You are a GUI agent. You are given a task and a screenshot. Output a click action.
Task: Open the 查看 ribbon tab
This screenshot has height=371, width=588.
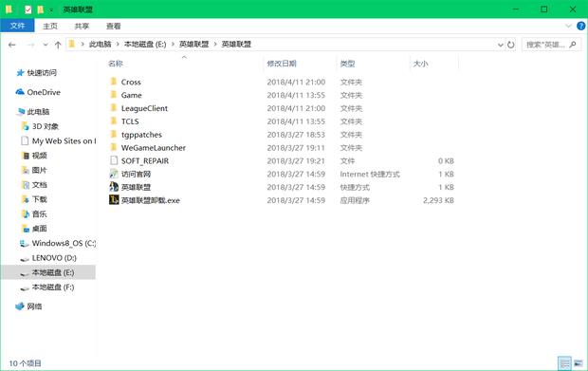[113, 26]
